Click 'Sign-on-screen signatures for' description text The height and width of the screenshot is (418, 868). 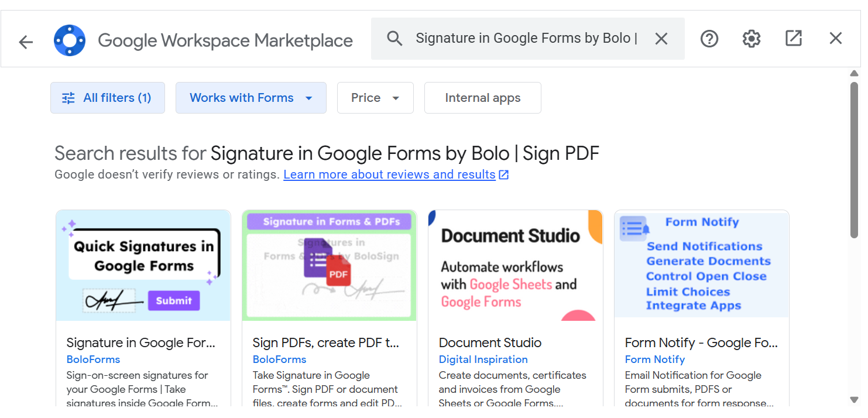(138, 375)
